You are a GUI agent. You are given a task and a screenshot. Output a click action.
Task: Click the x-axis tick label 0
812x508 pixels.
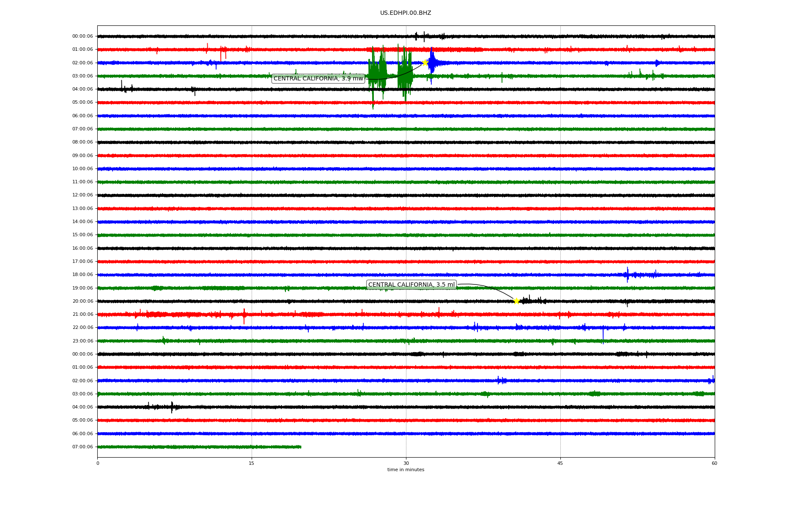click(x=98, y=463)
